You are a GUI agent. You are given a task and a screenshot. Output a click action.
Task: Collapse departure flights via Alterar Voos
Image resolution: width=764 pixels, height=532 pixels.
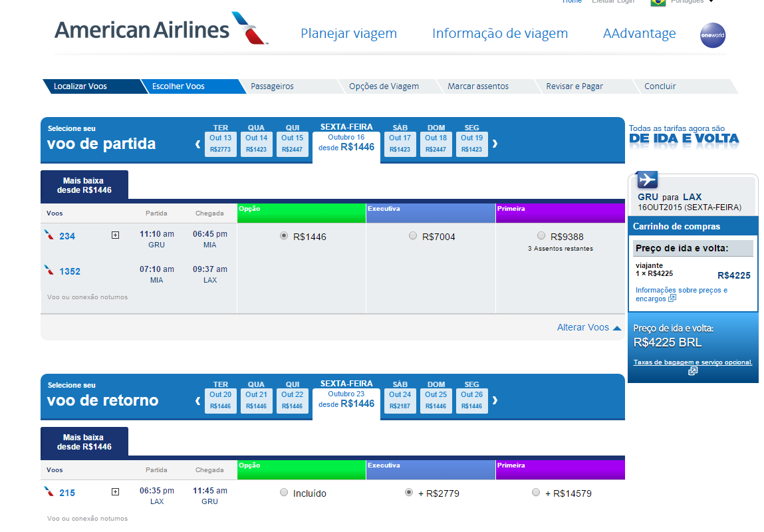click(x=588, y=327)
